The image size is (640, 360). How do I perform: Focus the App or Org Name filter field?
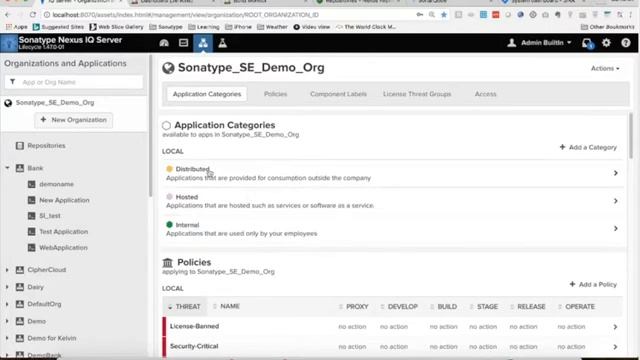pos(74,82)
